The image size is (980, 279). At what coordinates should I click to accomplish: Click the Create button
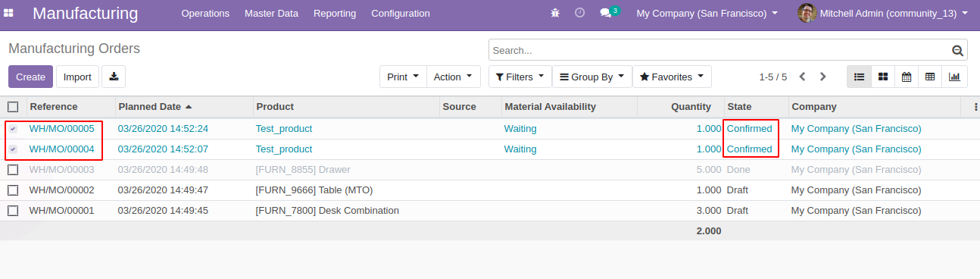pos(31,77)
